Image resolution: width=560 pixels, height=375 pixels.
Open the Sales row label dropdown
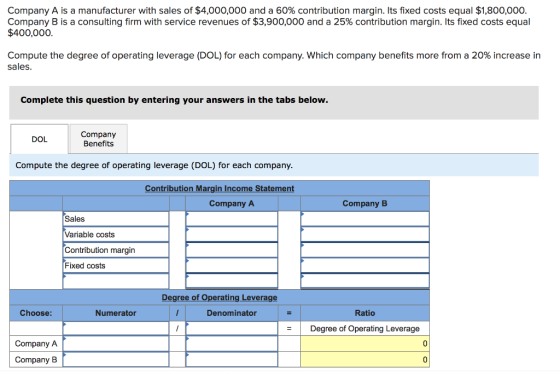coord(116,219)
